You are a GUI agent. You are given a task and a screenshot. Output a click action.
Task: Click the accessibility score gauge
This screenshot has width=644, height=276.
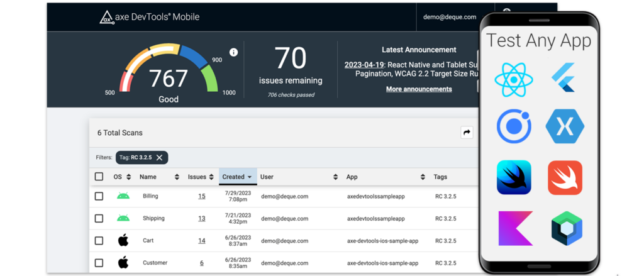[169, 68]
